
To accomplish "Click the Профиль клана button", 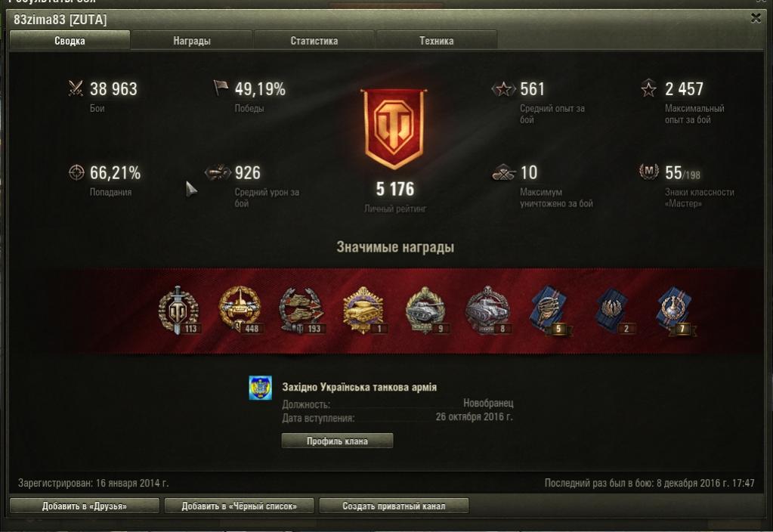I will [x=337, y=441].
